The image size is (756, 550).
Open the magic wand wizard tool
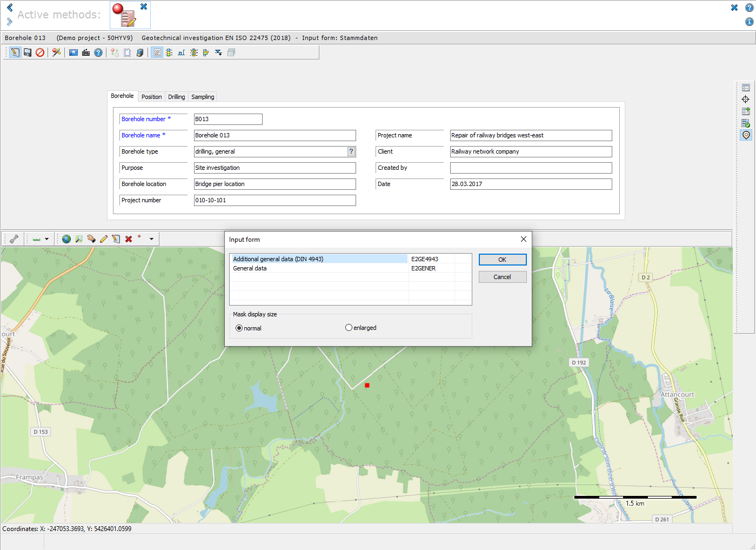coord(56,52)
